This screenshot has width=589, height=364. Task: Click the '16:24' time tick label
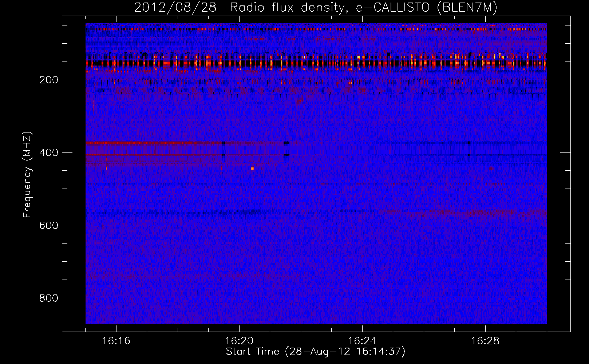click(x=362, y=341)
